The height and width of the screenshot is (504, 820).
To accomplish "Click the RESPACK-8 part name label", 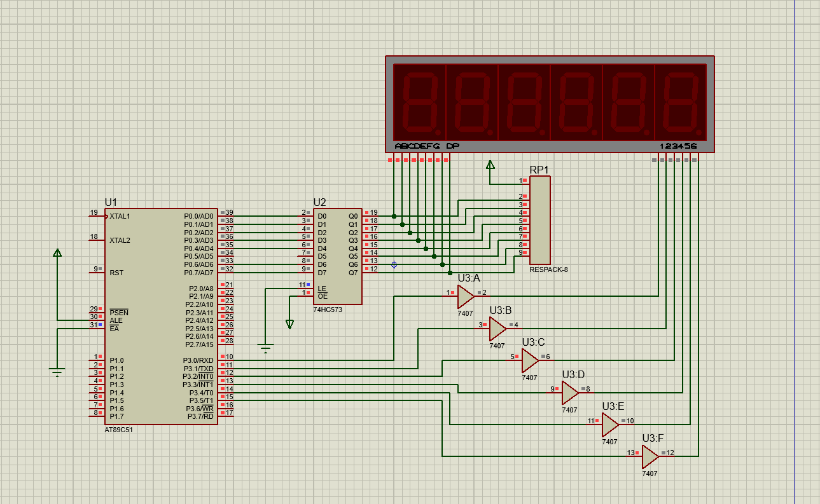I will pyautogui.click(x=548, y=269).
